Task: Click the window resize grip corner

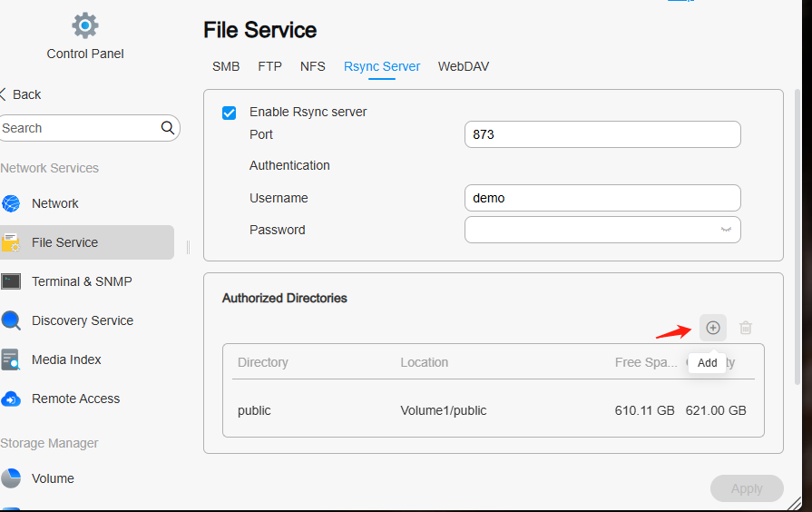Action: click(794, 504)
